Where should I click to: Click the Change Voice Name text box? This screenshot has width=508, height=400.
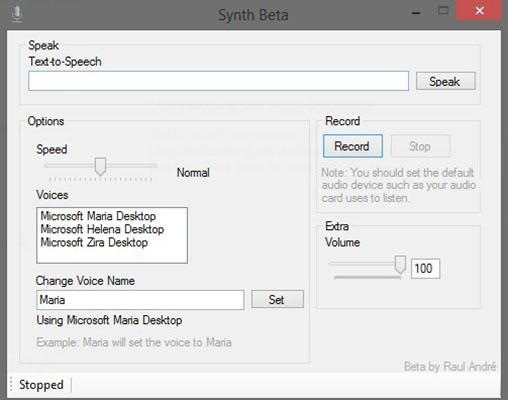(140, 300)
